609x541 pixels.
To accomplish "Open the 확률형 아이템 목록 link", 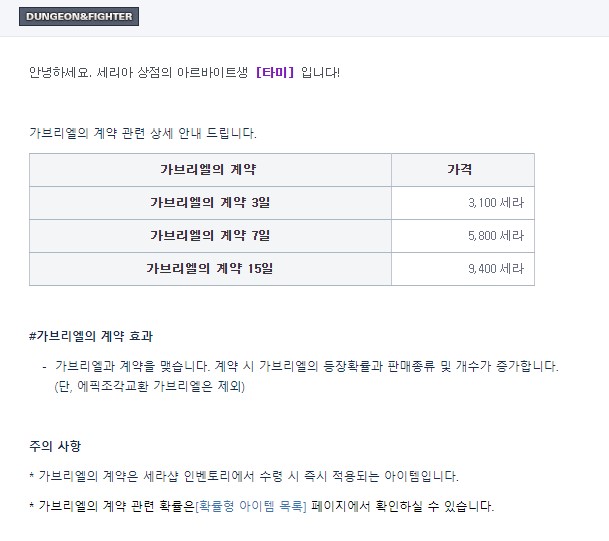I will (x=251, y=506).
